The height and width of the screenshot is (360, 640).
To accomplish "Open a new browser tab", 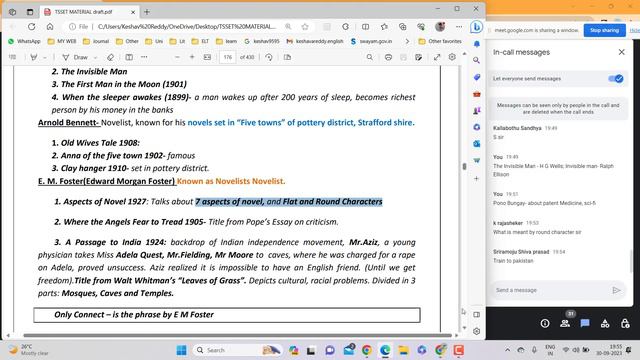I will point(147,12).
